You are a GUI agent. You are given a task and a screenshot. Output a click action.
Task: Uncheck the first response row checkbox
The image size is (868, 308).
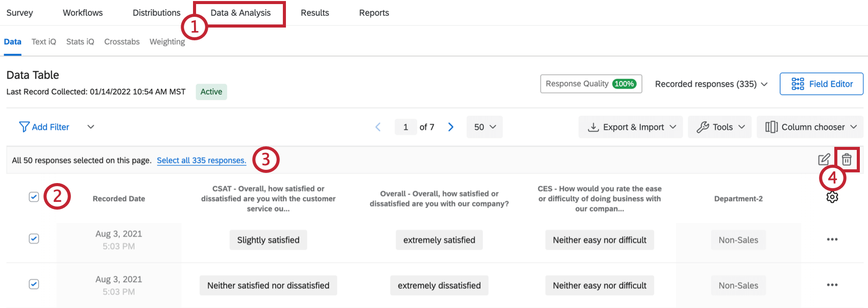point(34,239)
